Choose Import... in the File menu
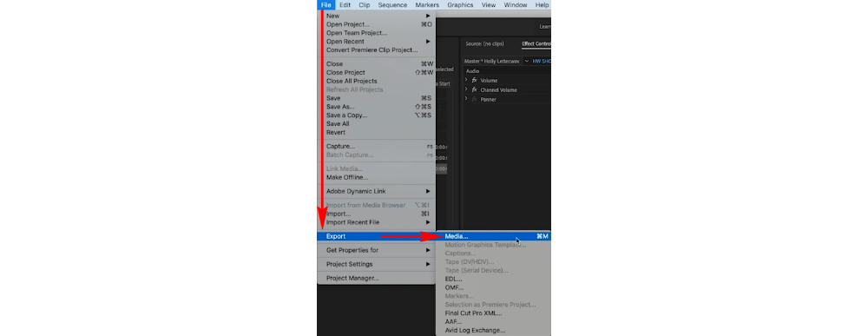 pos(377,214)
